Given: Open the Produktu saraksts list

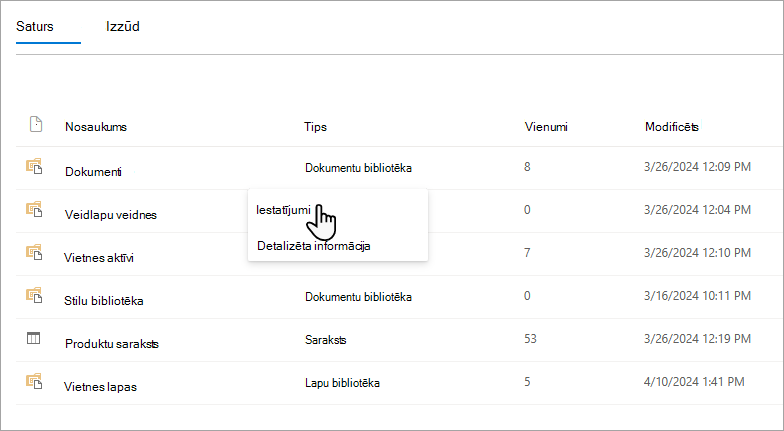Looking at the screenshot, I should click(x=112, y=344).
